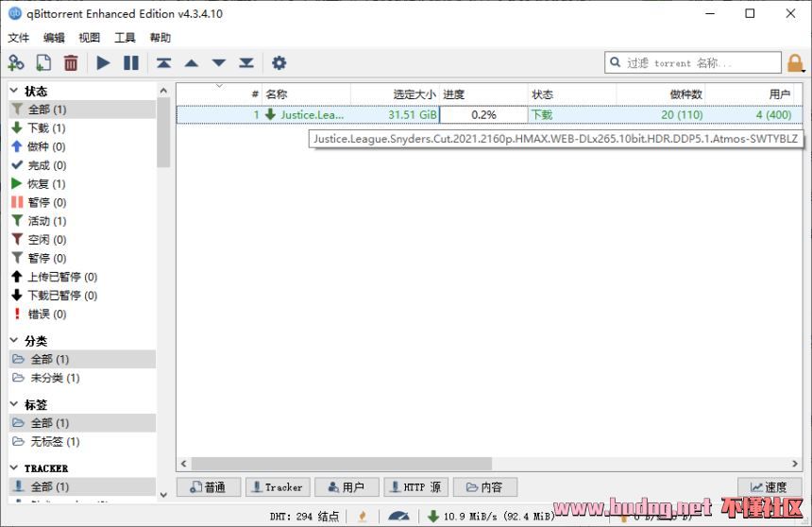Image resolution: width=812 pixels, height=527 pixels.
Task: Click the flame connection status icon
Action: [x=363, y=516]
